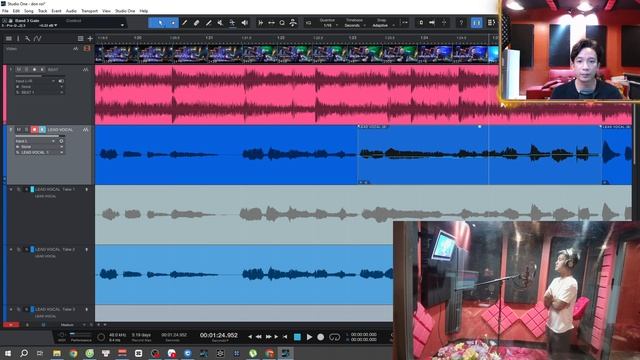Click fast forward button in transport
This screenshot has width=640, height=360.
click(x=268, y=337)
